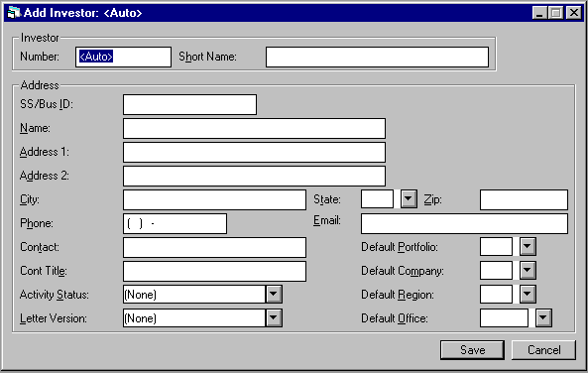Image resolution: width=588 pixels, height=373 pixels.
Task: Click the Address 1 field
Action: (x=254, y=152)
